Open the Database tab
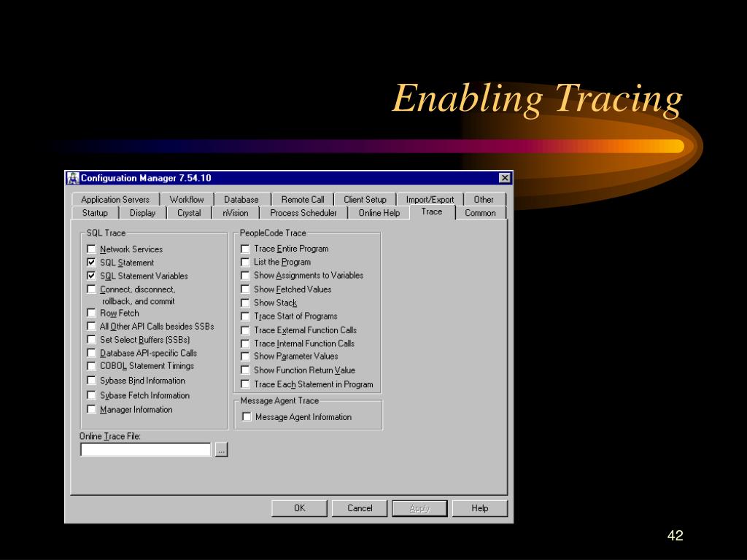747x560 pixels. (241, 200)
